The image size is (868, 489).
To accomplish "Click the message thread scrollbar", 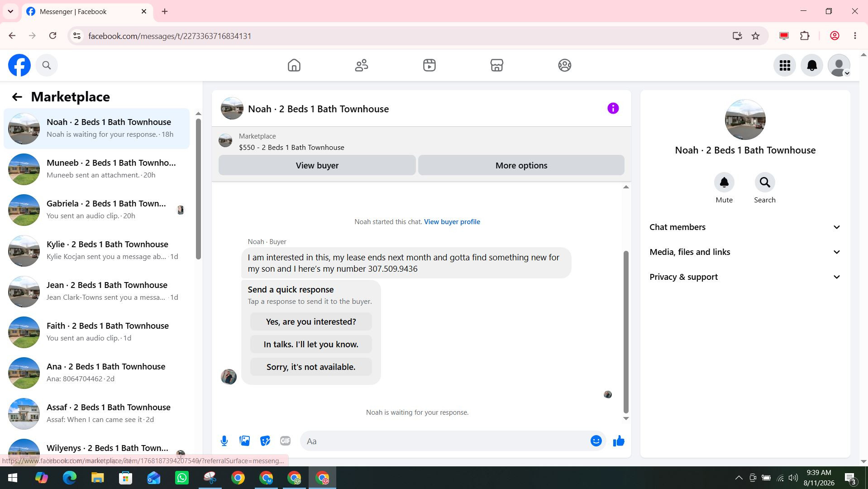I will 626,332.
